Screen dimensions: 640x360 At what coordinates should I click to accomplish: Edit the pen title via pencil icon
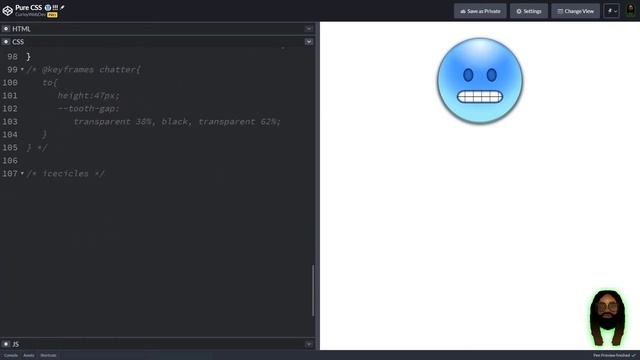62,7
